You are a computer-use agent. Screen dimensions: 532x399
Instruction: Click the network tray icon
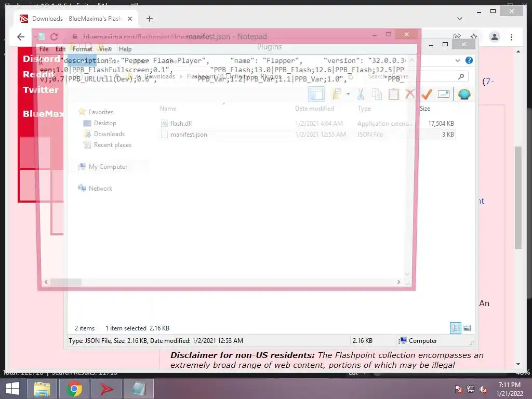tap(471, 389)
